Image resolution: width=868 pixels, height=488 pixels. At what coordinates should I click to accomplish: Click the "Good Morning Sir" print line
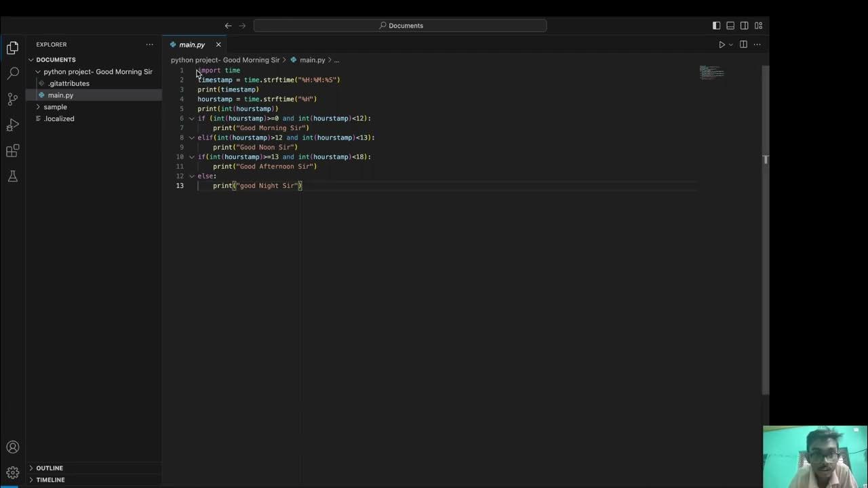pos(261,128)
